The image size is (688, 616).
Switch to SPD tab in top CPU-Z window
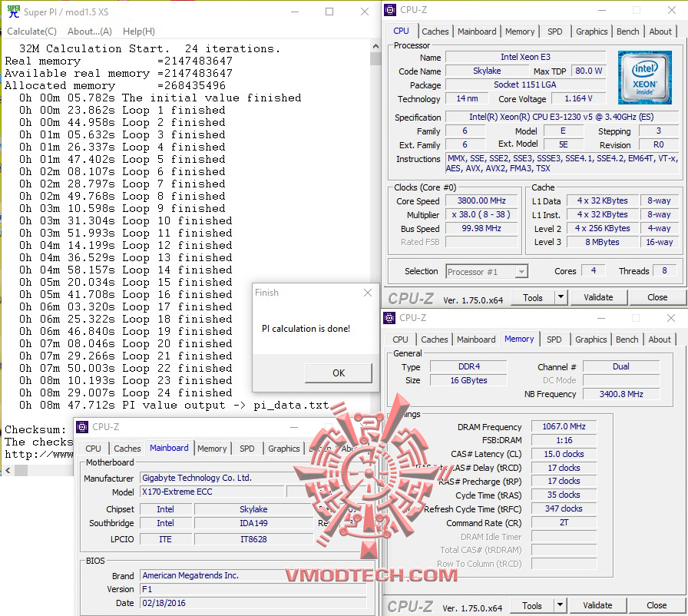(x=554, y=31)
